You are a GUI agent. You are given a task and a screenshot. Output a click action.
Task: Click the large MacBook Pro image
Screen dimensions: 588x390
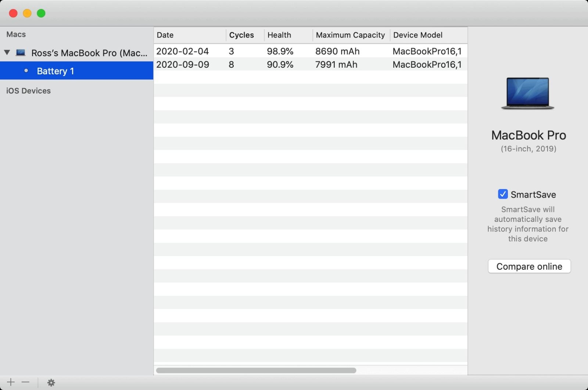tap(528, 93)
